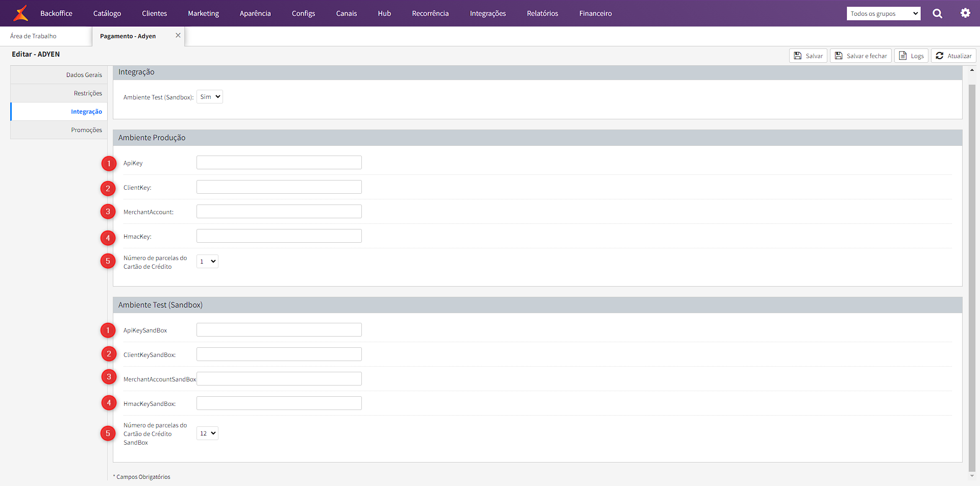Open the Clientes menu
The height and width of the screenshot is (486, 980).
tap(155, 13)
